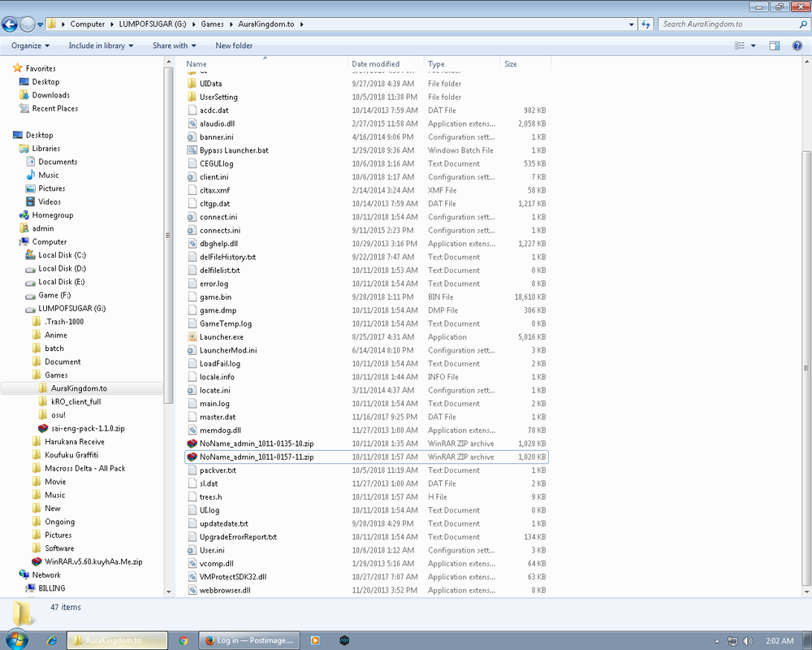812x650 pixels.
Task: Select the Bypass Launcher.bat file icon
Action: click(192, 150)
